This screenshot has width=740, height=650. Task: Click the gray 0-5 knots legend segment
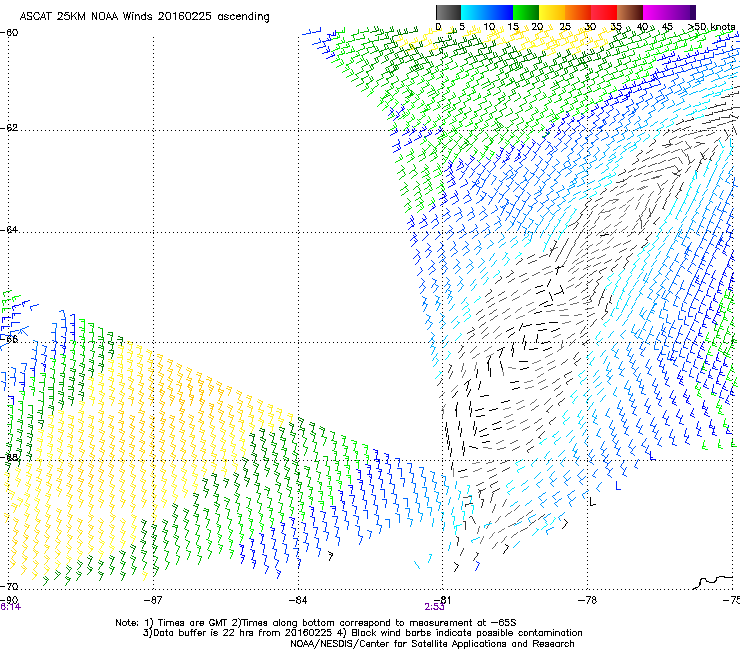tap(448, 12)
